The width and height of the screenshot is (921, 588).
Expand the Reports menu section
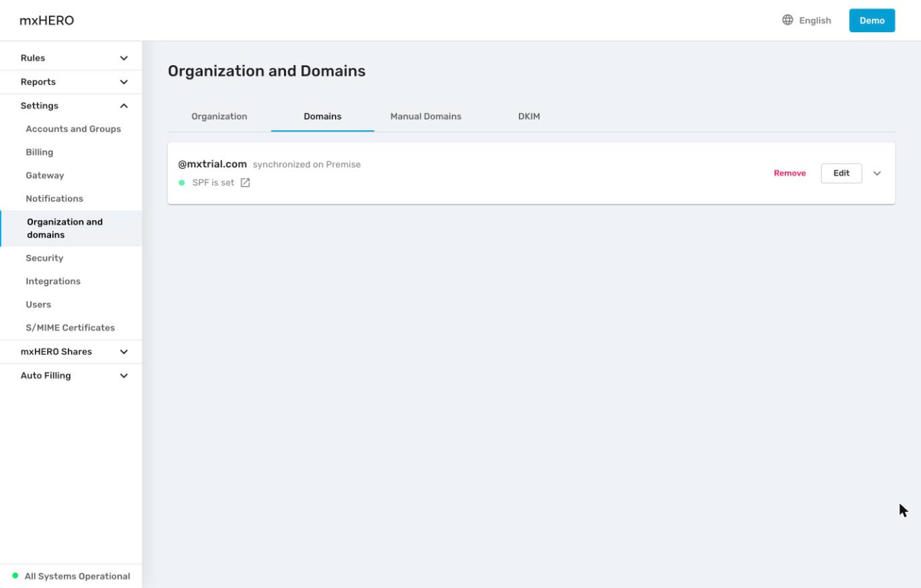pos(71,82)
